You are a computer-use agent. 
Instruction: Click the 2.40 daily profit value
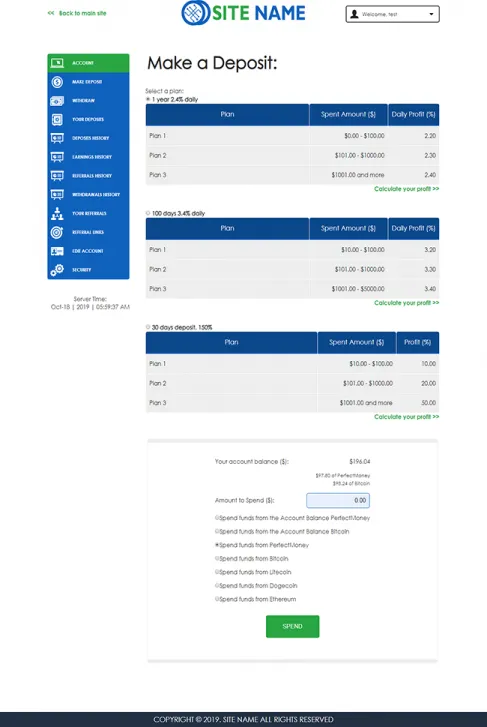[x=430, y=175]
